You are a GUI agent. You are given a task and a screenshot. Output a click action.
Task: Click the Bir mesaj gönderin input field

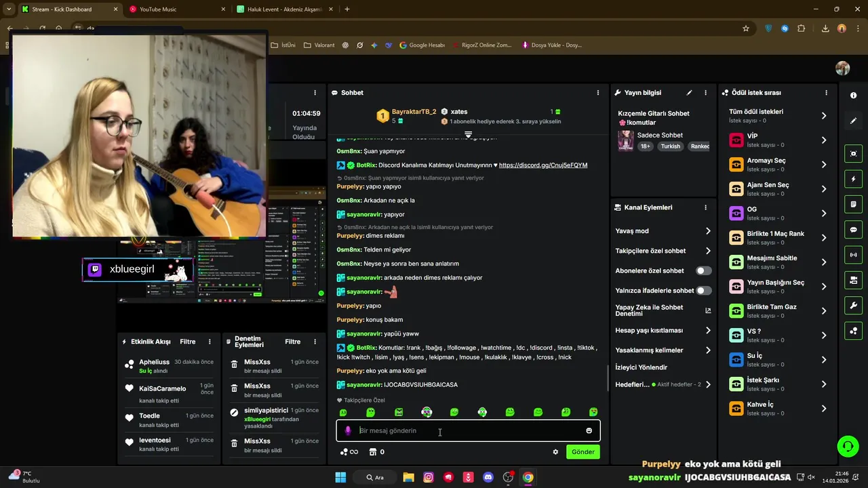pyautogui.click(x=468, y=430)
